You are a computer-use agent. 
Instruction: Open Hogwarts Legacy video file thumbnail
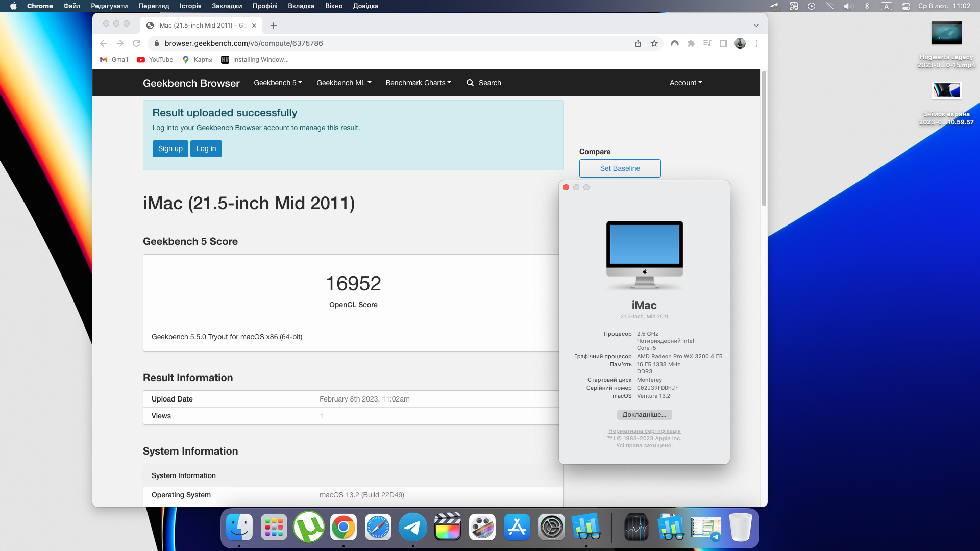click(946, 34)
